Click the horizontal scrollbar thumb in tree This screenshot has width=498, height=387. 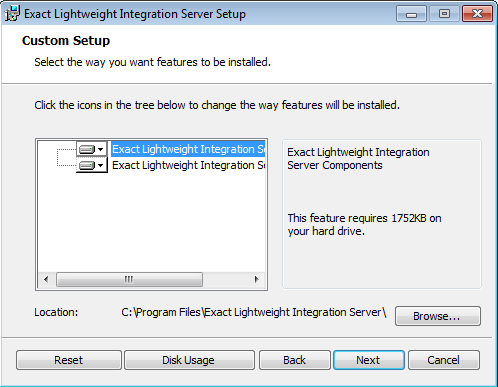coord(129,279)
